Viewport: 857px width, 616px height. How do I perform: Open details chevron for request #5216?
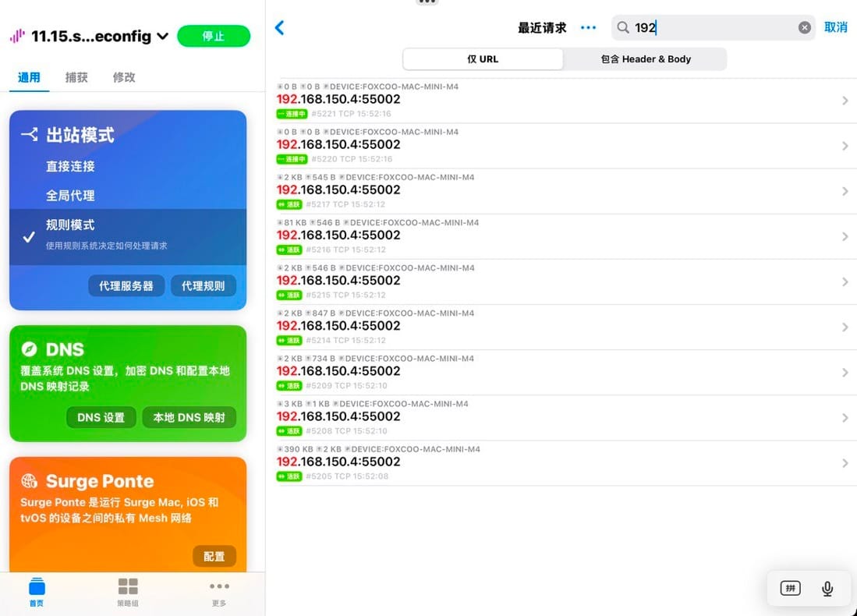click(x=845, y=237)
